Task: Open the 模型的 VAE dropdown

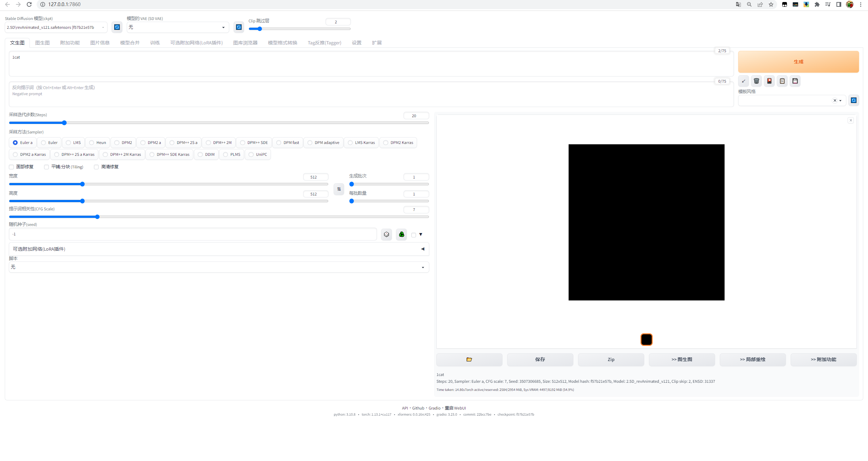Action: click(178, 27)
